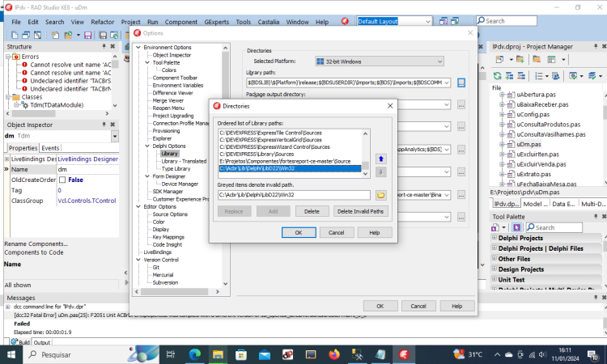Click Tool Palette categories icon
607x364 pixels.
[x=495, y=227]
